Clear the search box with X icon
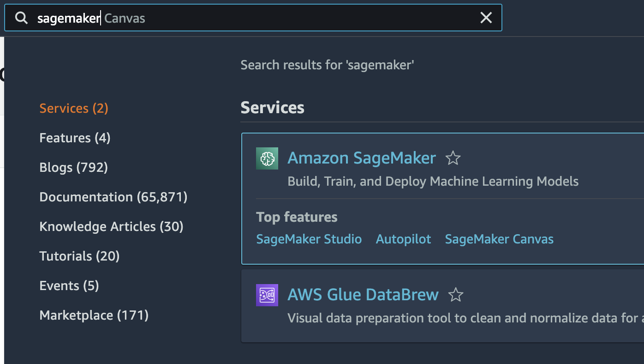The image size is (644, 364). [486, 18]
